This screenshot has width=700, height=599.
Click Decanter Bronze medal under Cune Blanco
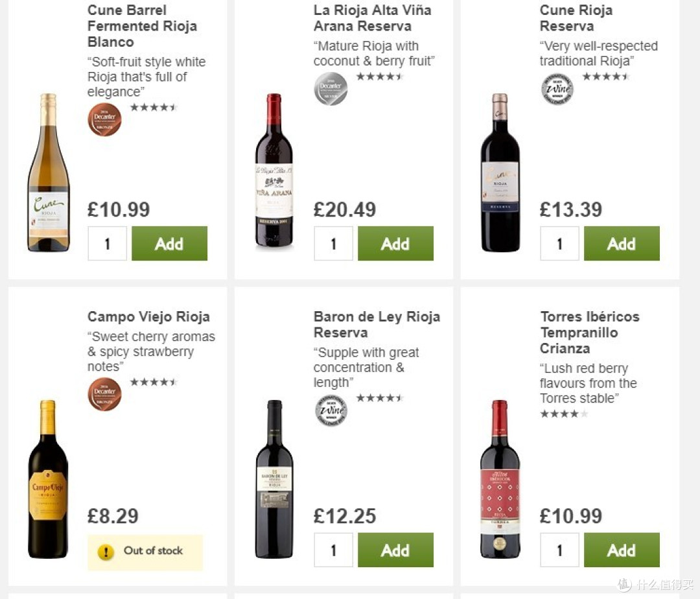[x=104, y=120]
